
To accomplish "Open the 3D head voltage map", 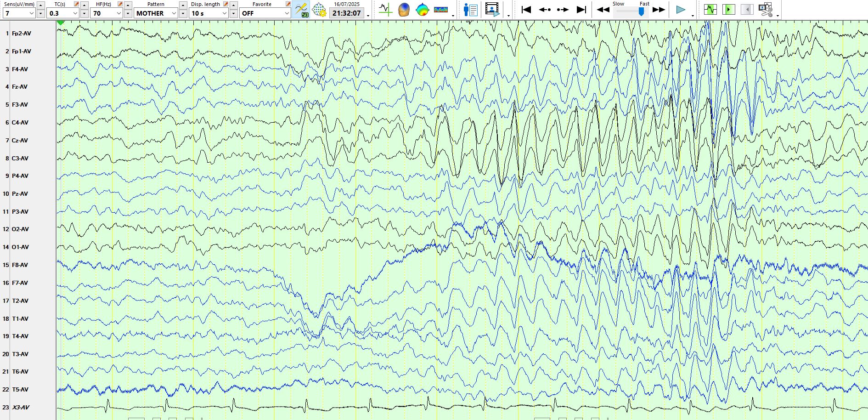I will pyautogui.click(x=404, y=9).
